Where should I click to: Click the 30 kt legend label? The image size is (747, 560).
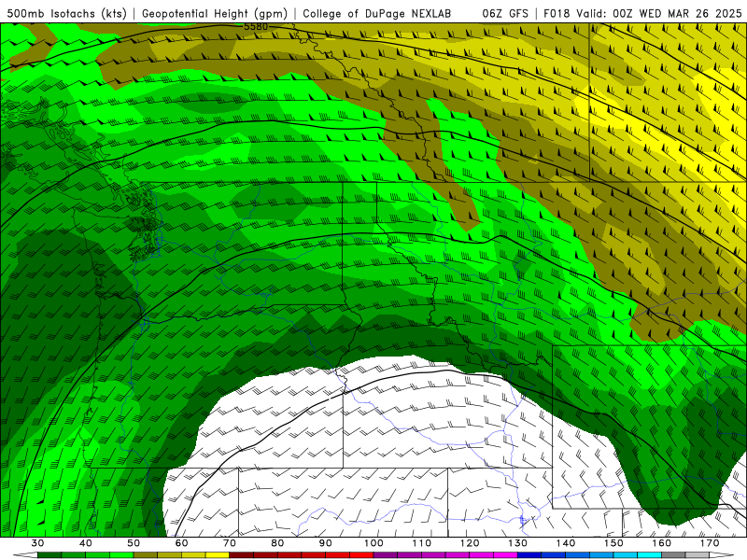pos(37,543)
